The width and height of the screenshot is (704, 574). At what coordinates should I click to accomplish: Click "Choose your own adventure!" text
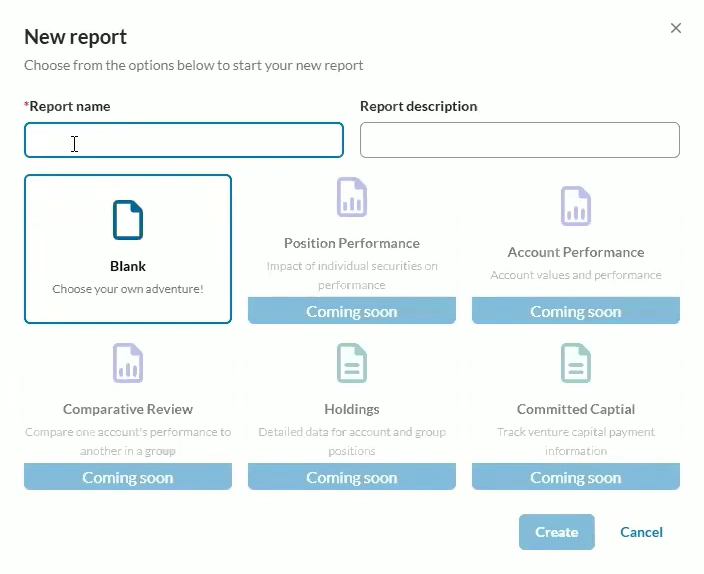click(128, 289)
